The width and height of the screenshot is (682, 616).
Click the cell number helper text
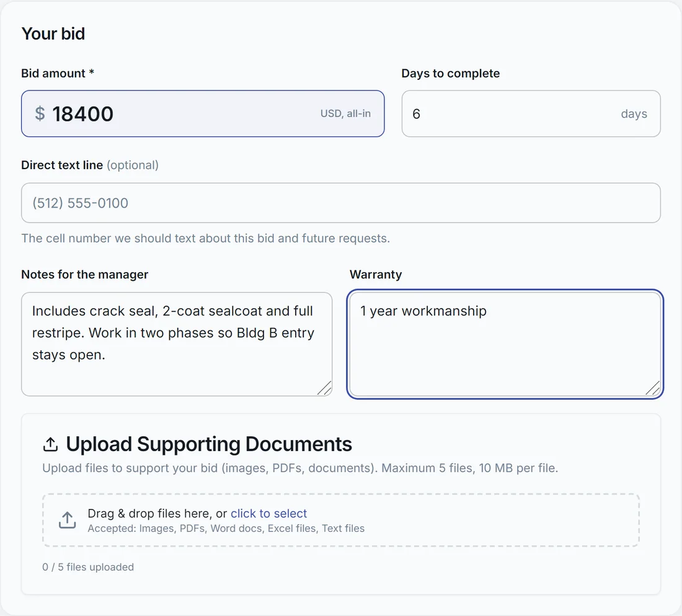point(206,238)
